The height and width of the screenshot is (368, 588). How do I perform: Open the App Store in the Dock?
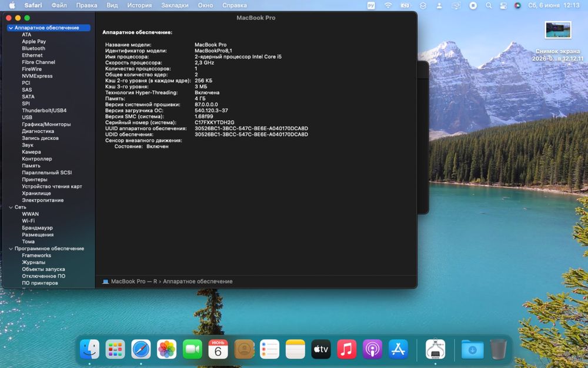pos(398,349)
